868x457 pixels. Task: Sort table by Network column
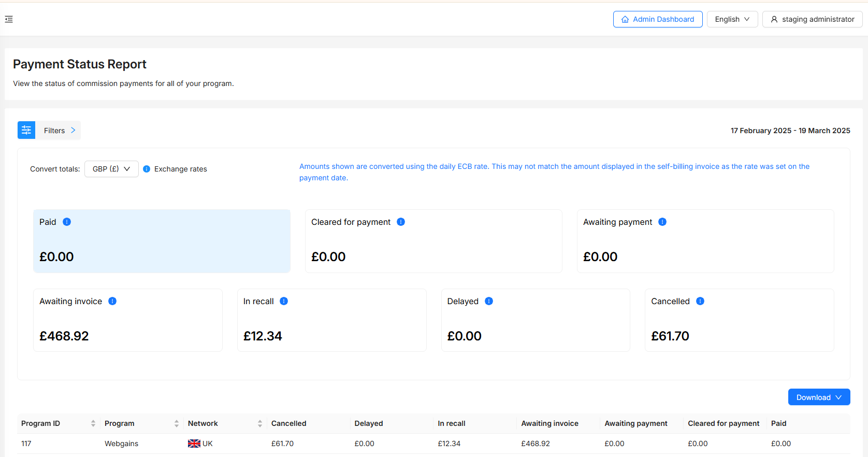[260, 423]
